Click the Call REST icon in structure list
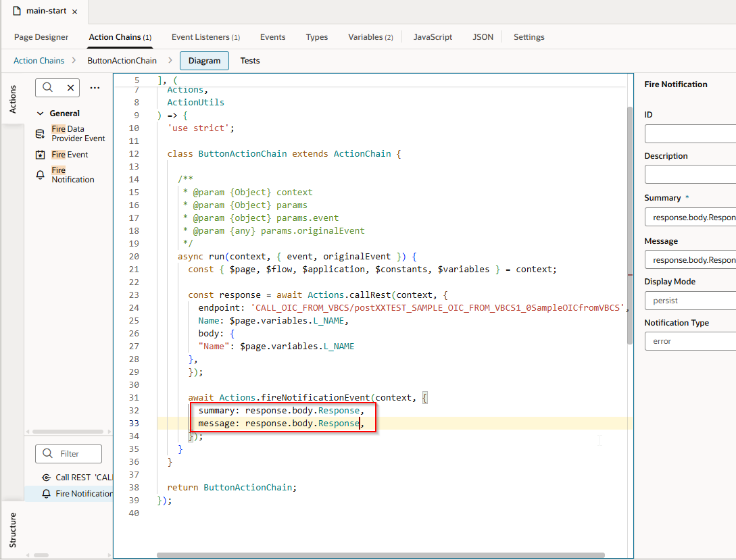 pos(46,478)
